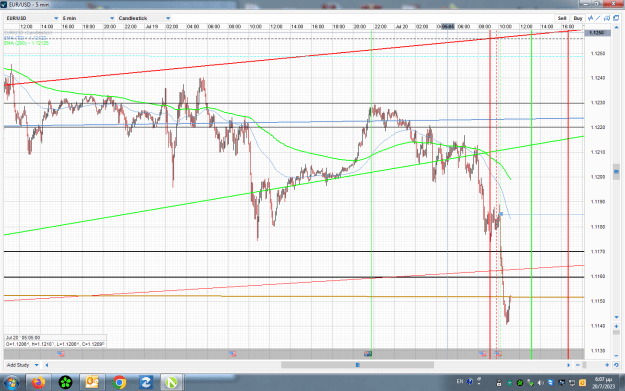Click the horizontal scroll right arrow
The image size is (625, 391).
tap(568, 365)
